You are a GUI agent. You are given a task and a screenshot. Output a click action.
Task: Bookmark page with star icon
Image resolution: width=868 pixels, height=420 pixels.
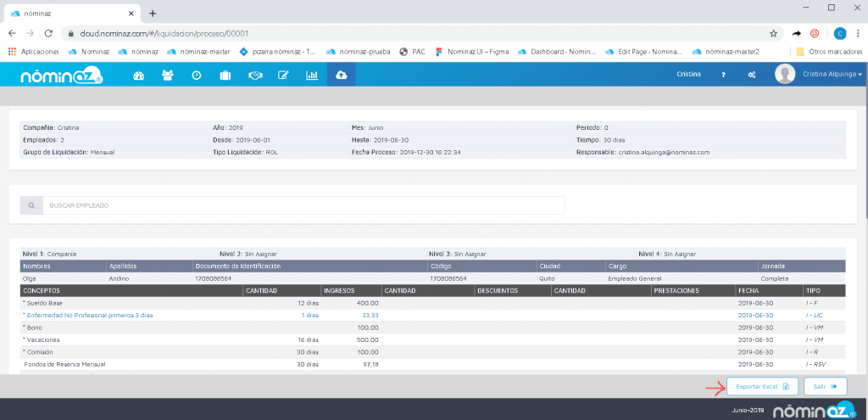coord(773,33)
